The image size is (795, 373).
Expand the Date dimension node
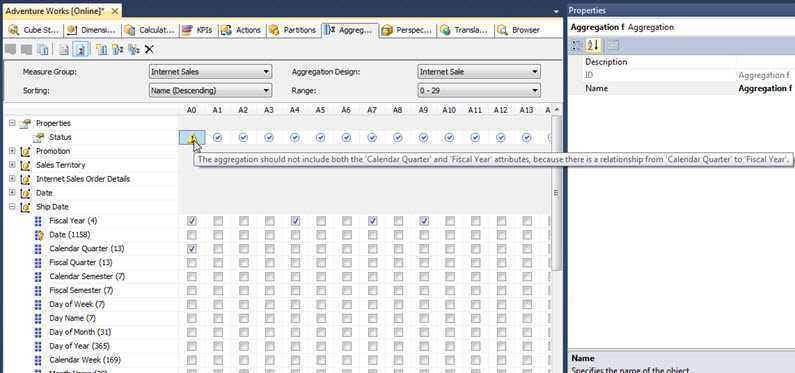pyautogui.click(x=12, y=193)
